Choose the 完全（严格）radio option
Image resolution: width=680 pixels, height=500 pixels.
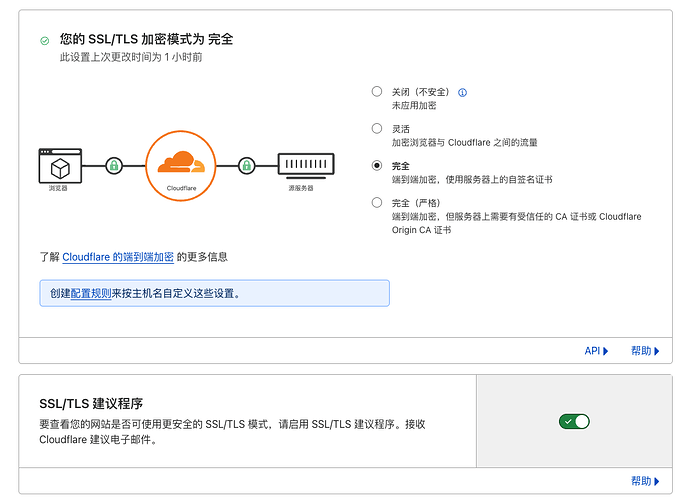377,203
